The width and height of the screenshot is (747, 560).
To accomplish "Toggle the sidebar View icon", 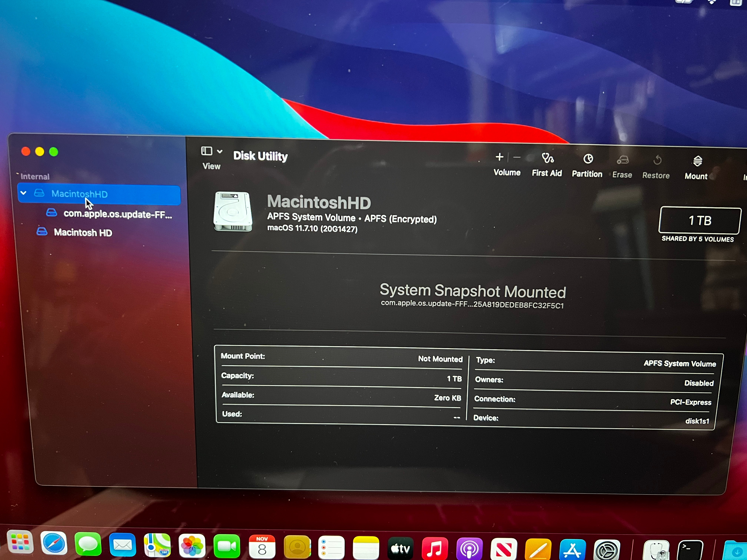I will tap(207, 151).
